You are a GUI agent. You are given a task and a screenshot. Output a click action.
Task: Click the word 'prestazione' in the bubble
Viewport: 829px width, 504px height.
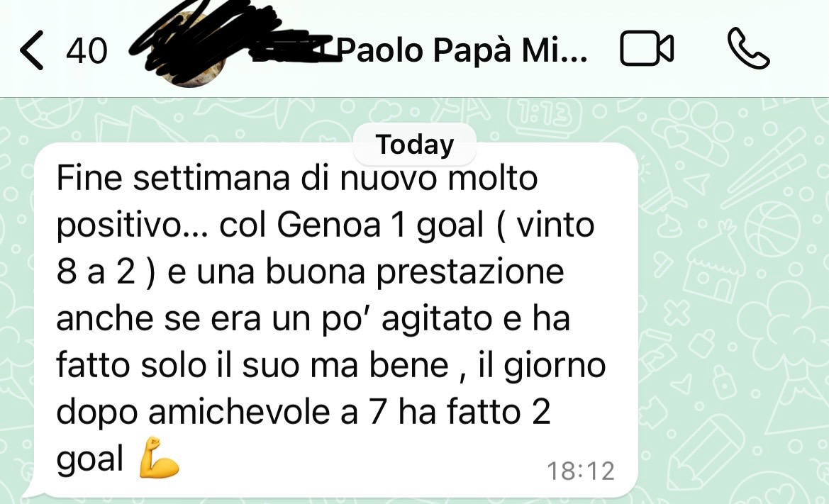pyautogui.click(x=470, y=273)
